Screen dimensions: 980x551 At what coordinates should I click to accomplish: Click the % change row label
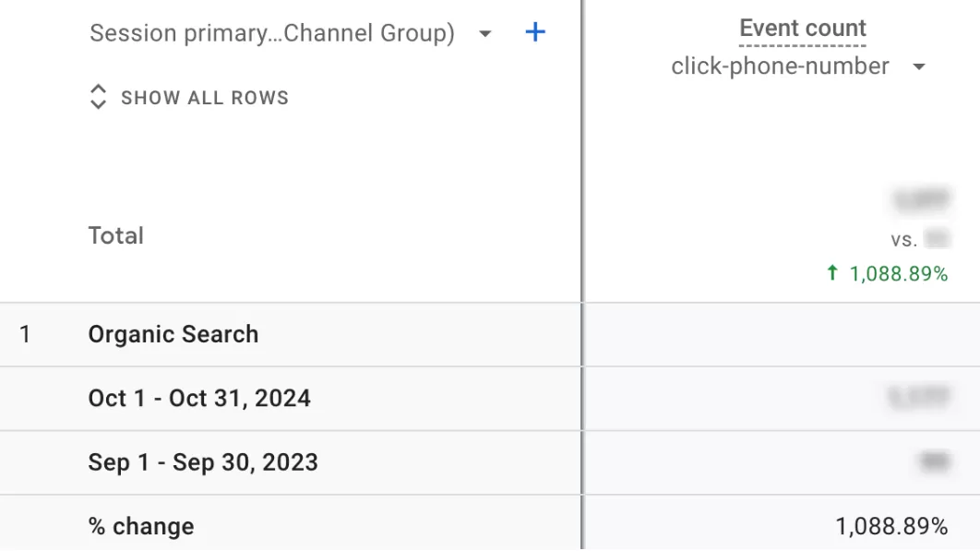click(141, 527)
